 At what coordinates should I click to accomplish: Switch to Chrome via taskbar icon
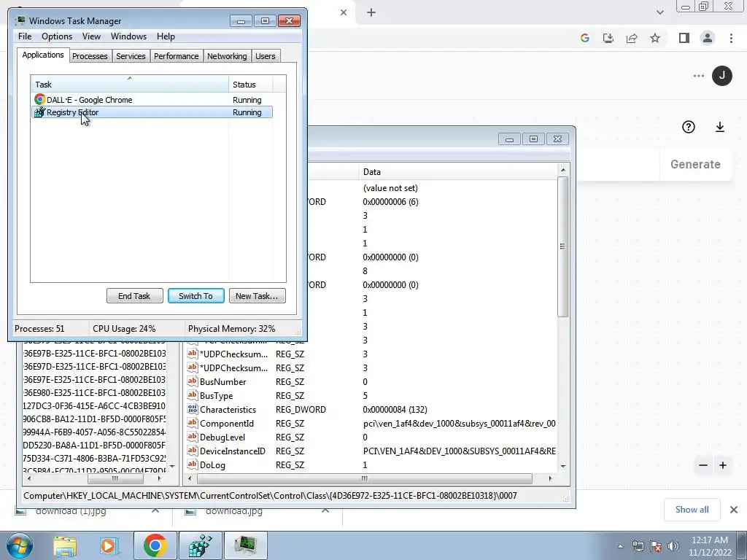[155, 545]
